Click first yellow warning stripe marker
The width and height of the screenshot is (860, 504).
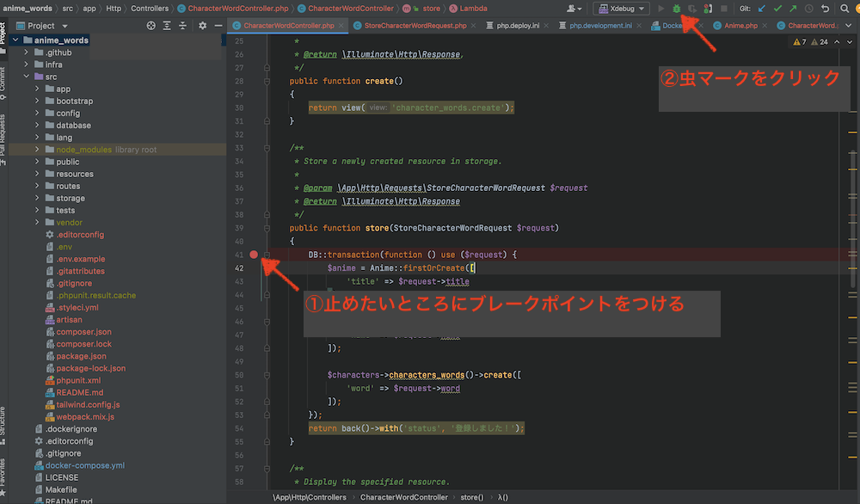[851, 132]
